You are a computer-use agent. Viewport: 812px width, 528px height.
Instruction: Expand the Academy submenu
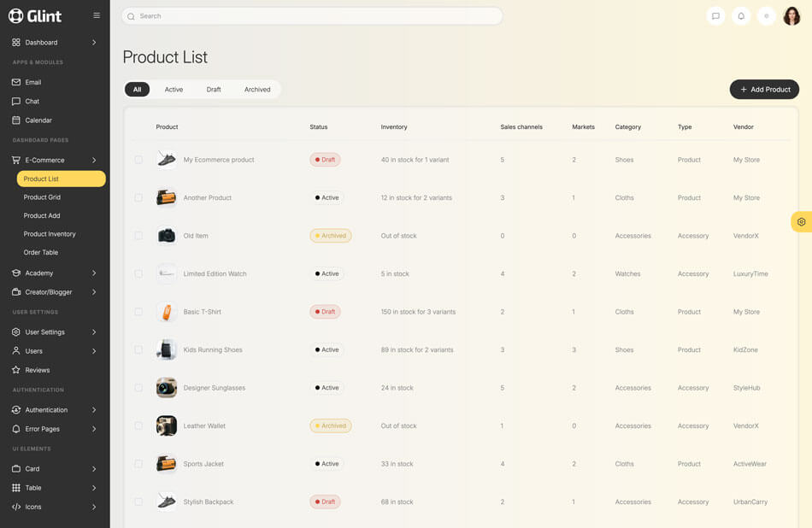point(55,273)
